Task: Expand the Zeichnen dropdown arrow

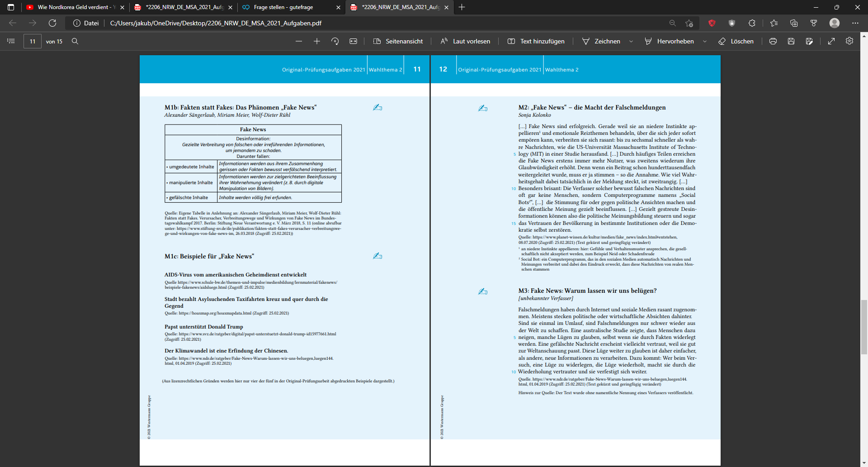Action: click(631, 41)
